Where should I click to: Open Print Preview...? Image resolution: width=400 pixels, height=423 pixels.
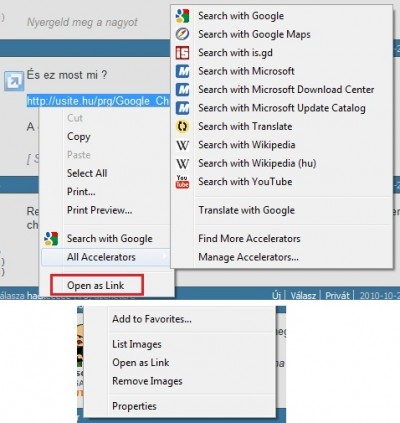pyautogui.click(x=100, y=210)
